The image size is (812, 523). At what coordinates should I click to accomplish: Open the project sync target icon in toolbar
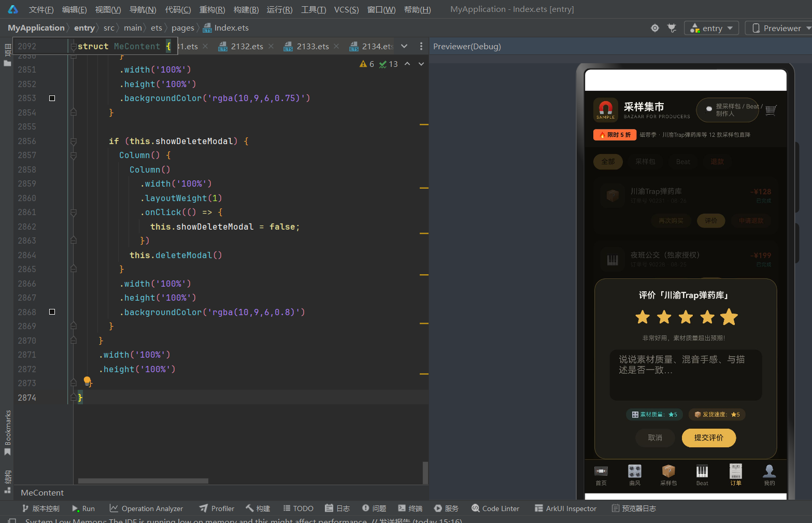pyautogui.click(x=655, y=28)
